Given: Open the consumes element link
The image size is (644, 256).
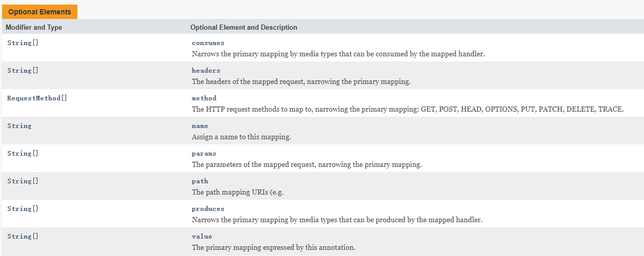Looking at the screenshot, I should coord(208,43).
